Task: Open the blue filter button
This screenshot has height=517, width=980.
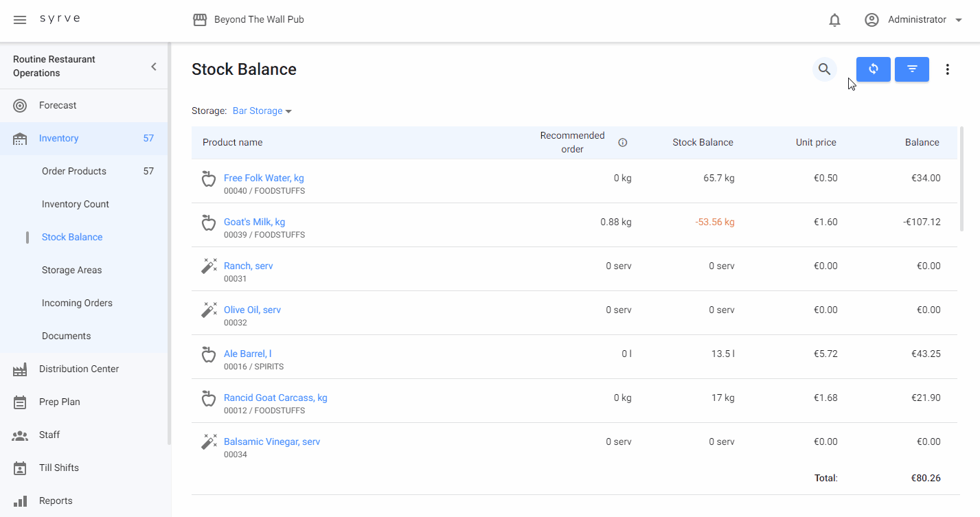Action: coord(911,69)
